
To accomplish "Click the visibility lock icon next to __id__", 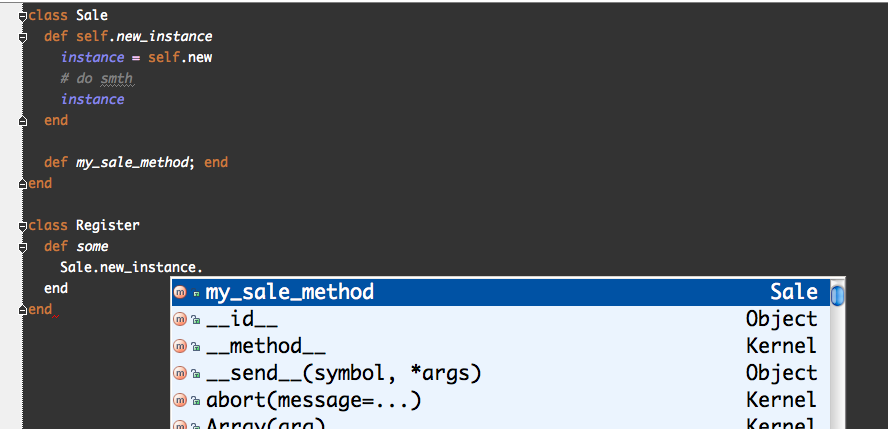I will (x=196, y=320).
